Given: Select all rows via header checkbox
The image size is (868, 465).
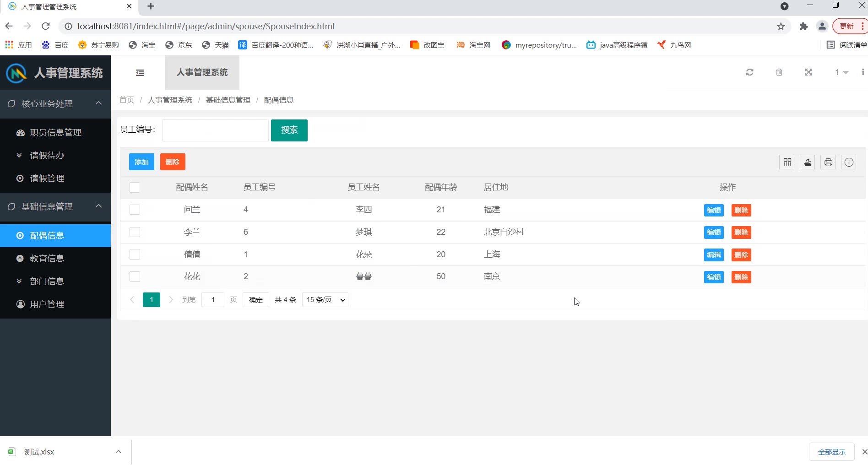Looking at the screenshot, I should click(x=135, y=188).
